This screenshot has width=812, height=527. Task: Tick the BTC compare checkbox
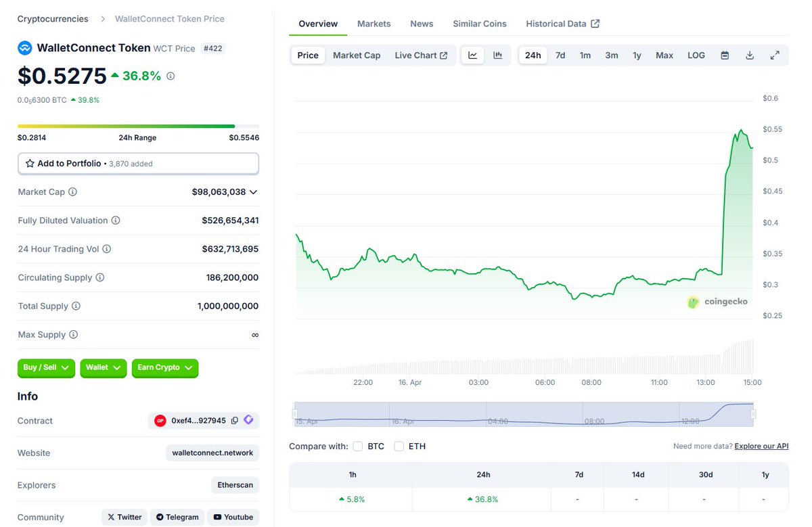click(358, 446)
